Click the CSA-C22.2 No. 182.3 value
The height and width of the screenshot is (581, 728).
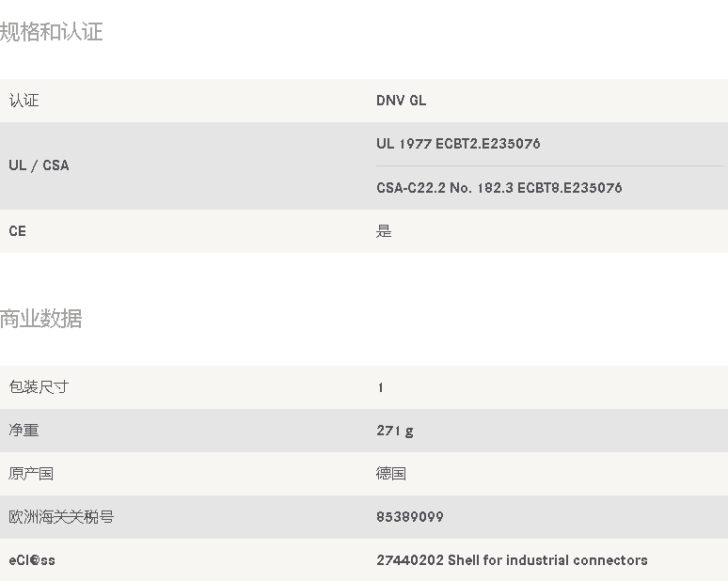click(x=499, y=188)
